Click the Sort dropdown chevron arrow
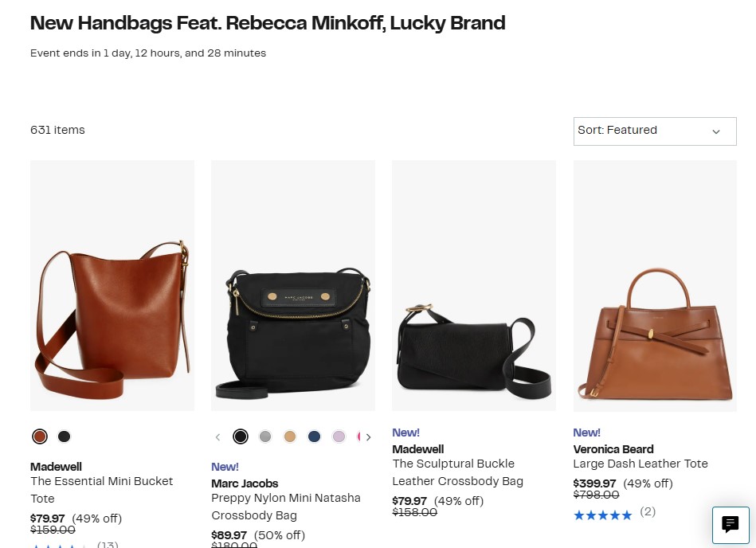The height and width of the screenshot is (548, 756). coord(716,131)
